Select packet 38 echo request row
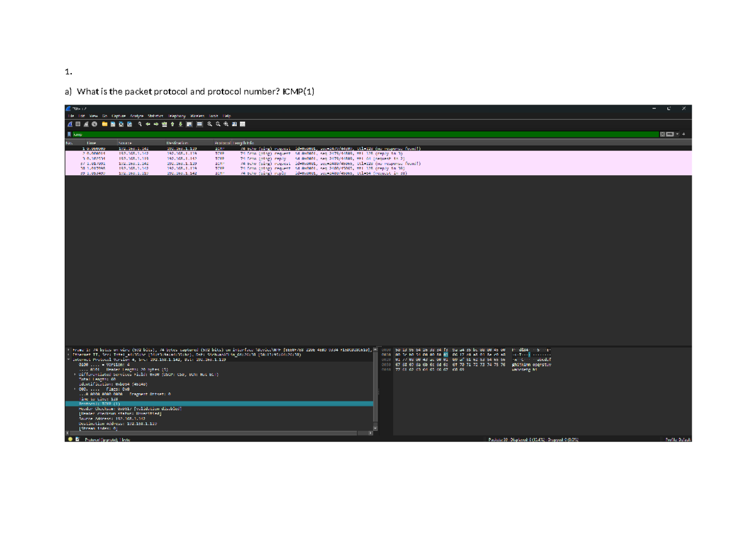Viewport: 756px width, 535px height. click(x=378, y=169)
